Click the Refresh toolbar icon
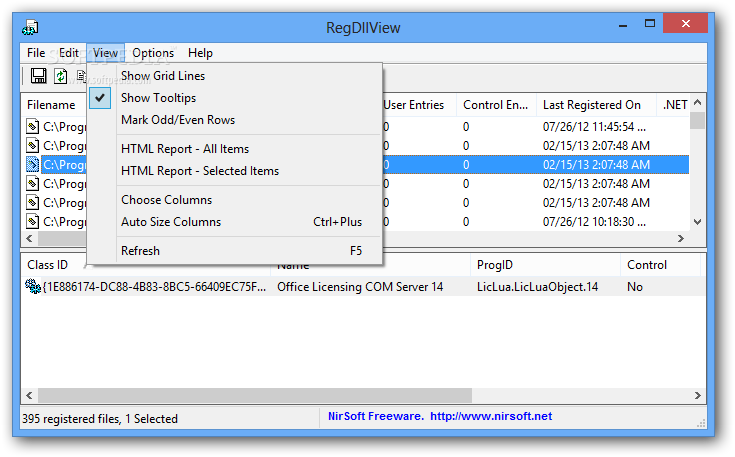Screen dimensions: 735x457 tap(60, 75)
